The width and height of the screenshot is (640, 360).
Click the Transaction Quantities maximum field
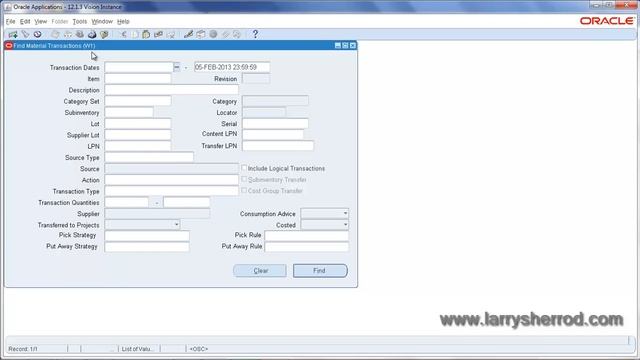point(187,202)
